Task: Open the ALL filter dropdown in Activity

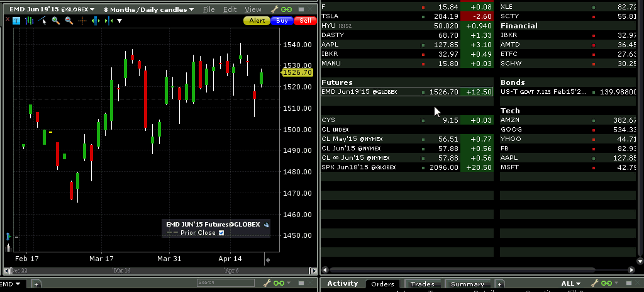Action: pyautogui.click(x=570, y=284)
